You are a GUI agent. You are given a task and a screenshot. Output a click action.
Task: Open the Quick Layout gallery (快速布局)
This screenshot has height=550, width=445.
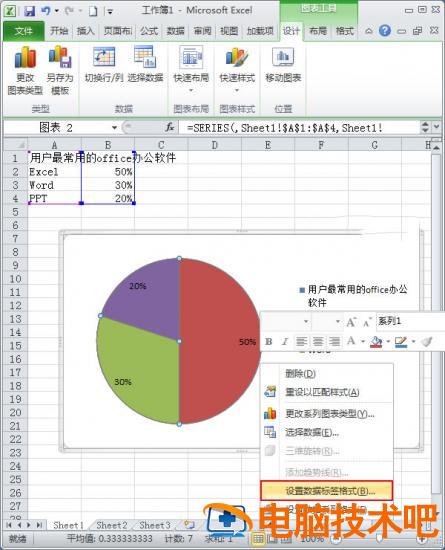point(191,69)
